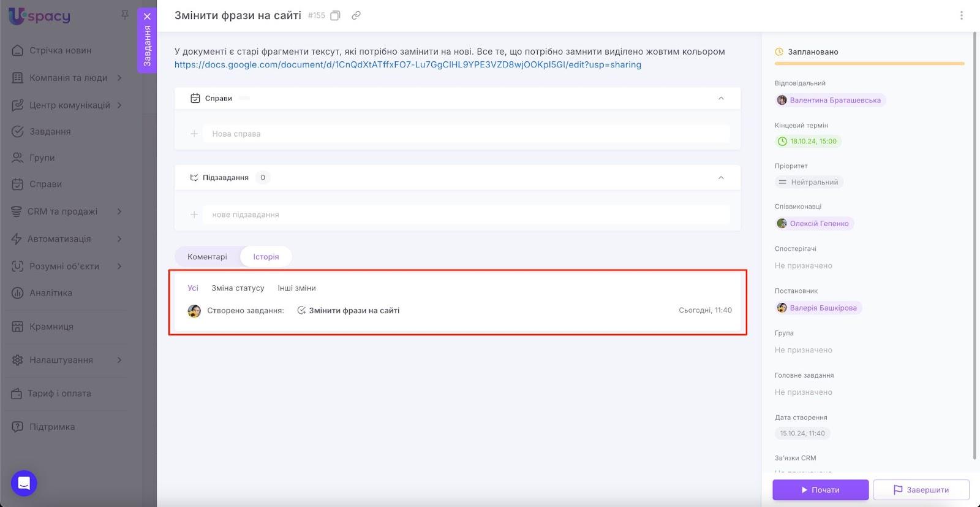This screenshot has width=980, height=507.
Task: Collapse the Справи section
Action: click(x=721, y=98)
